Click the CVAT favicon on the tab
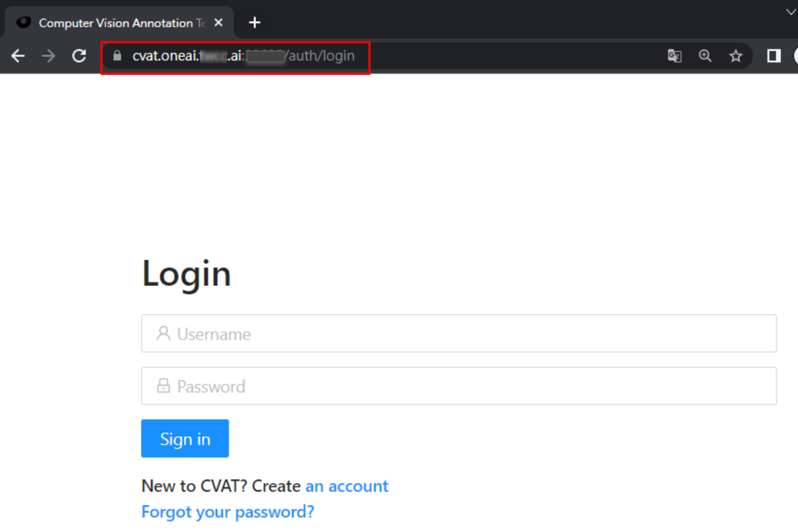 pyautogui.click(x=24, y=23)
